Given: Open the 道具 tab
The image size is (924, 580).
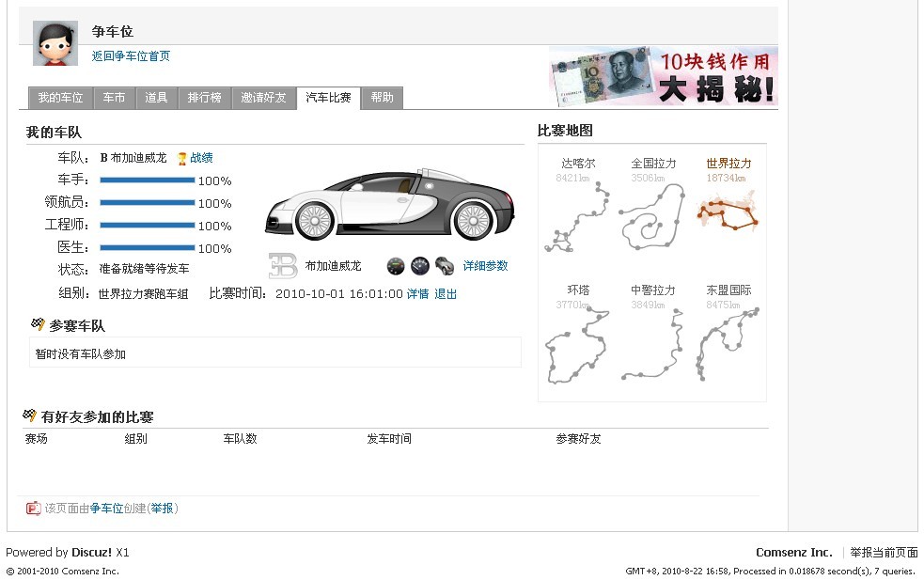Looking at the screenshot, I should (156, 98).
